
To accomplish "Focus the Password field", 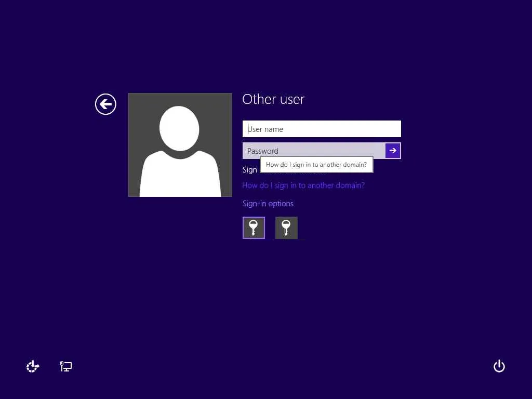I will [x=314, y=151].
